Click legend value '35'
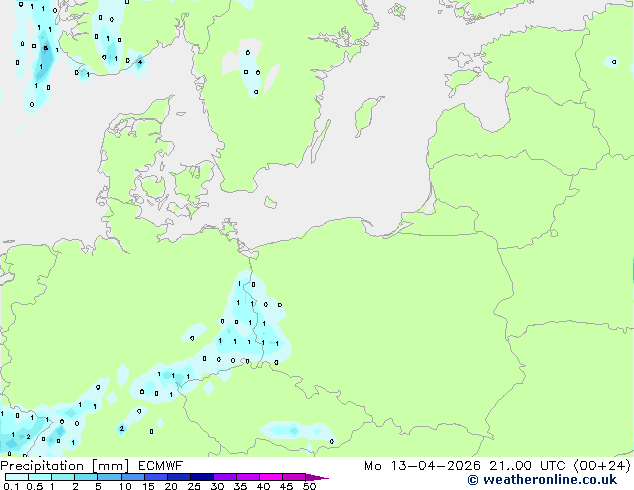Screen dimensions: 634x490 point(240,486)
